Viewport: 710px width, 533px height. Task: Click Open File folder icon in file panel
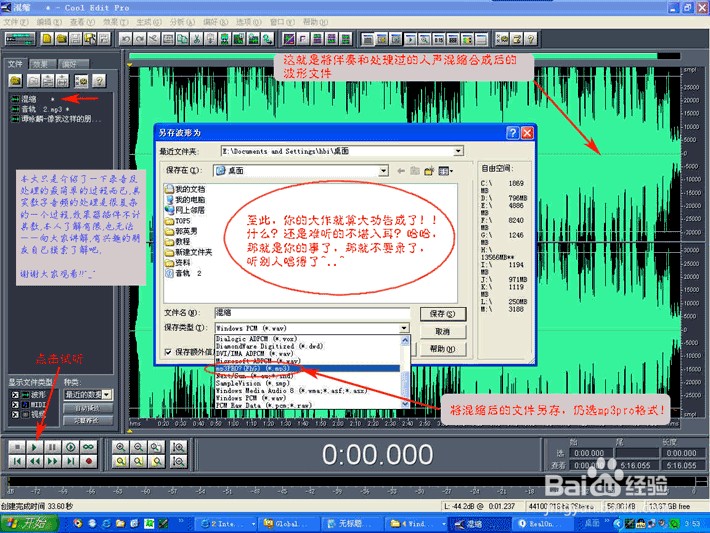(x=15, y=81)
